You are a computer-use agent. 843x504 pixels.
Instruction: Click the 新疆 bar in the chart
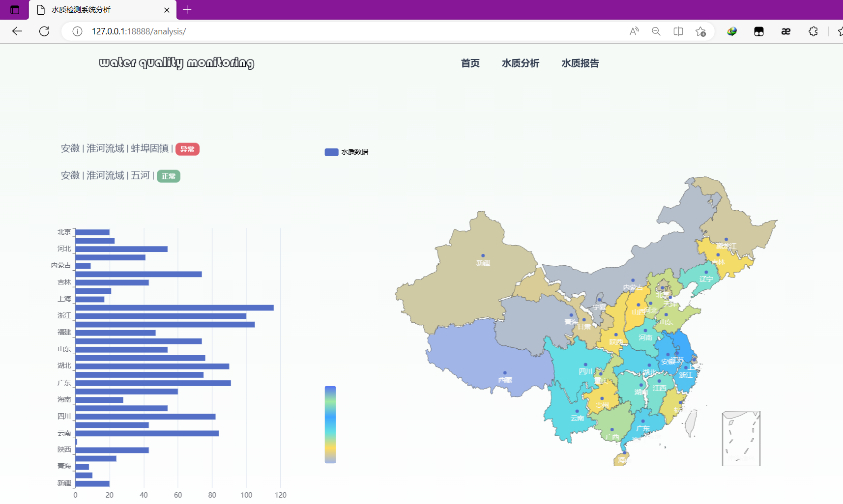[92, 483]
